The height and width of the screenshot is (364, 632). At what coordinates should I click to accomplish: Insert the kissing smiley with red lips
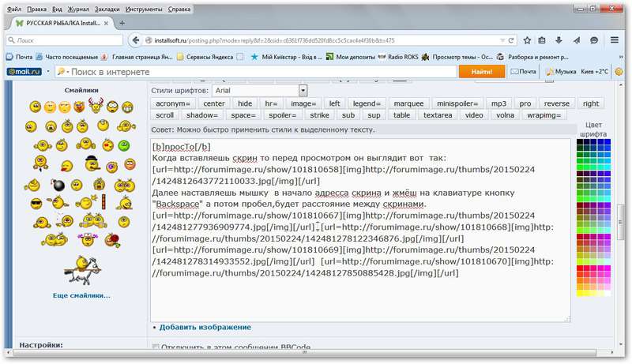107,144
